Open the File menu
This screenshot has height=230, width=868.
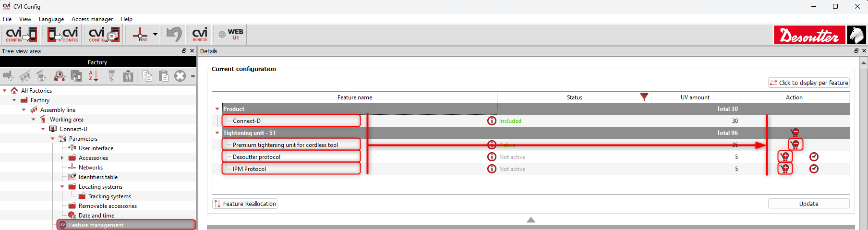pyautogui.click(x=7, y=19)
